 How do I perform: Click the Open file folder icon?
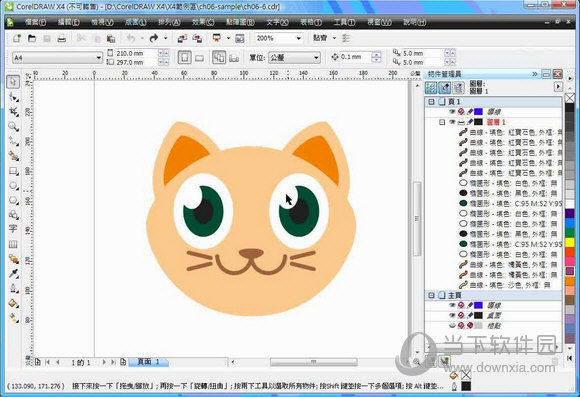tap(32, 38)
